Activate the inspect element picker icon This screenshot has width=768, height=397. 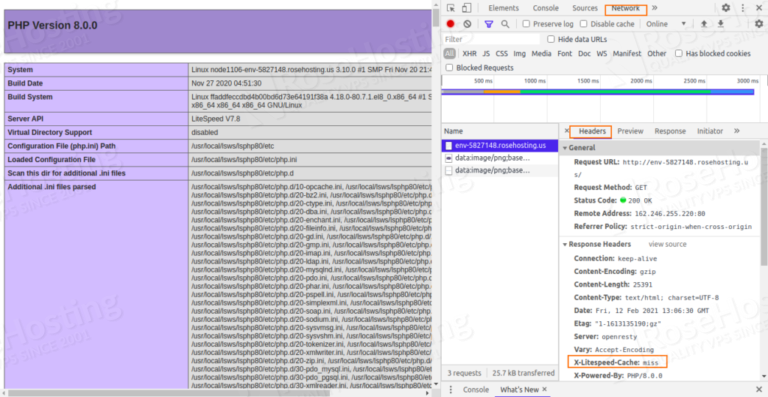(x=451, y=8)
